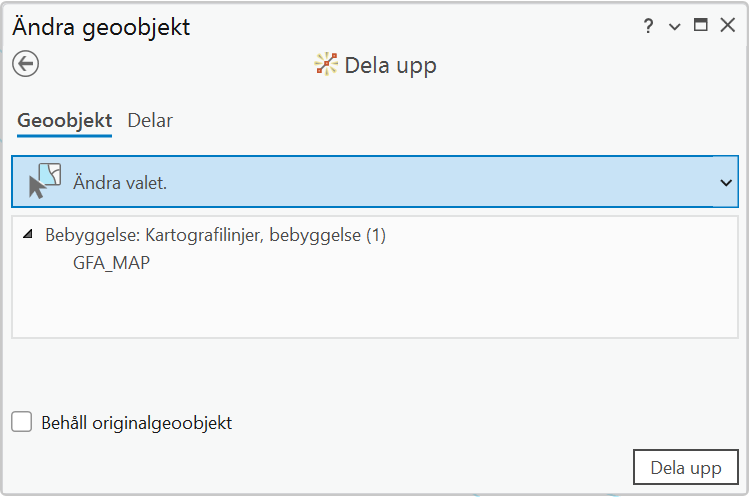
Task: Maximize the Ändra geoobjekt pane
Action: click(x=701, y=26)
